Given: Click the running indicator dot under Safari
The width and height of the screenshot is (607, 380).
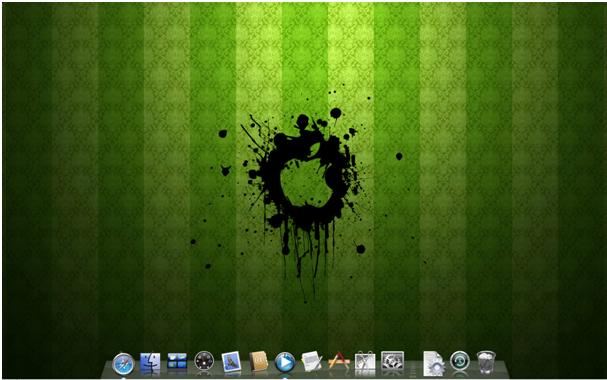Looking at the screenshot, I should point(123,378).
